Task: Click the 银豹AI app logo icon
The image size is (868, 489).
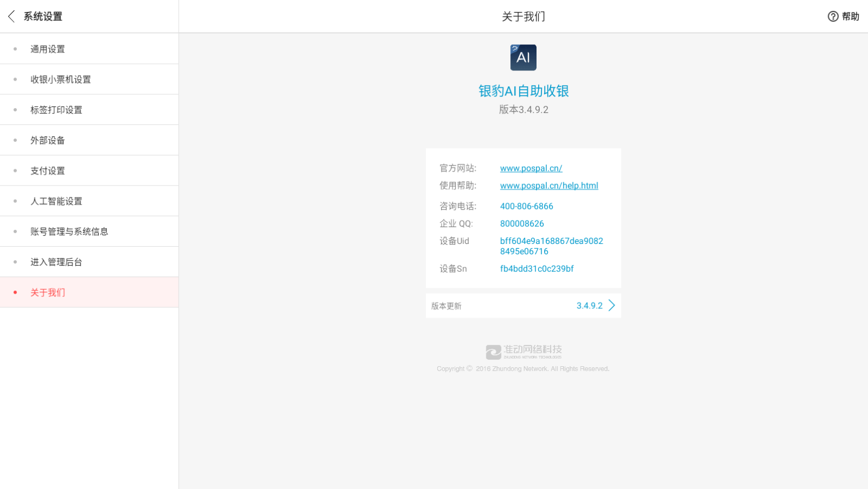Action: 523,57
